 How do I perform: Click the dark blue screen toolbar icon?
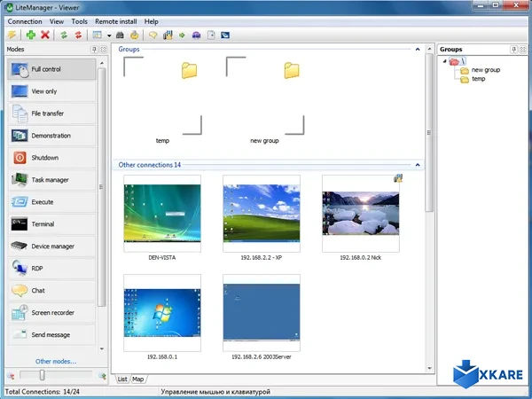coord(225,35)
